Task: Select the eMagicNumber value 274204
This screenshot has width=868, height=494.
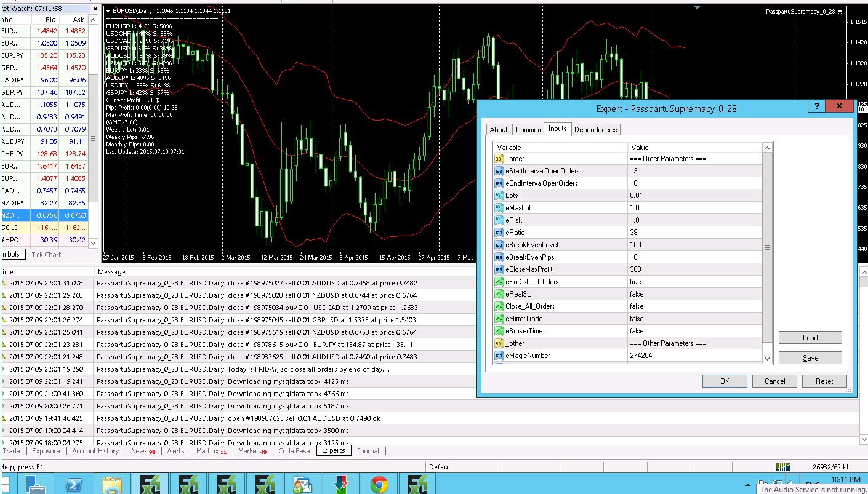Action: pos(694,356)
